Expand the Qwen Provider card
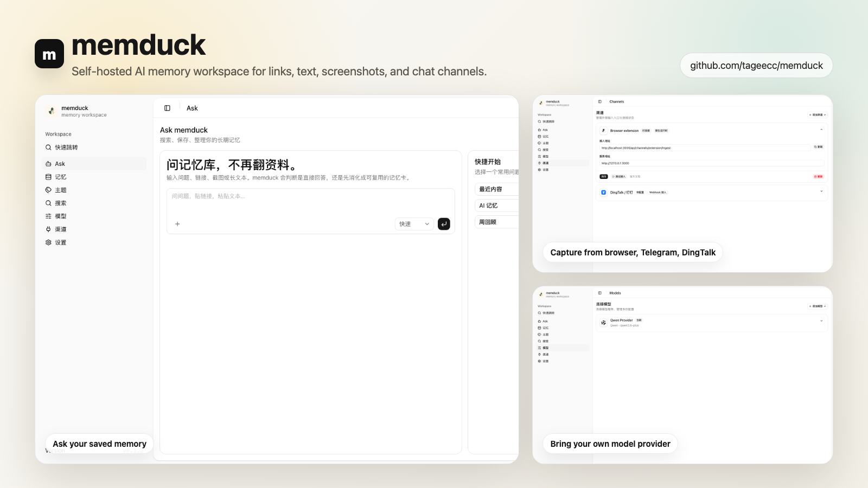868x488 pixels. (821, 321)
